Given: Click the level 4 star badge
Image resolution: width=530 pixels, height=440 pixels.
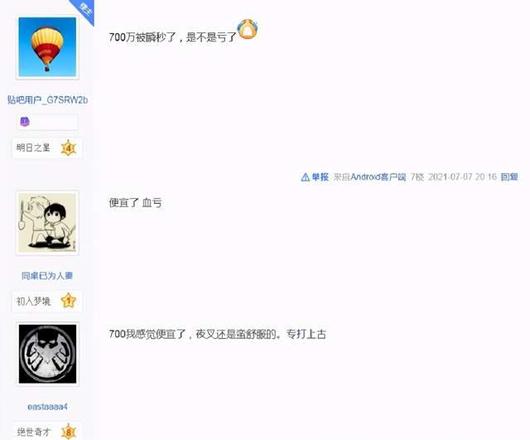Looking at the screenshot, I should pyautogui.click(x=68, y=148).
